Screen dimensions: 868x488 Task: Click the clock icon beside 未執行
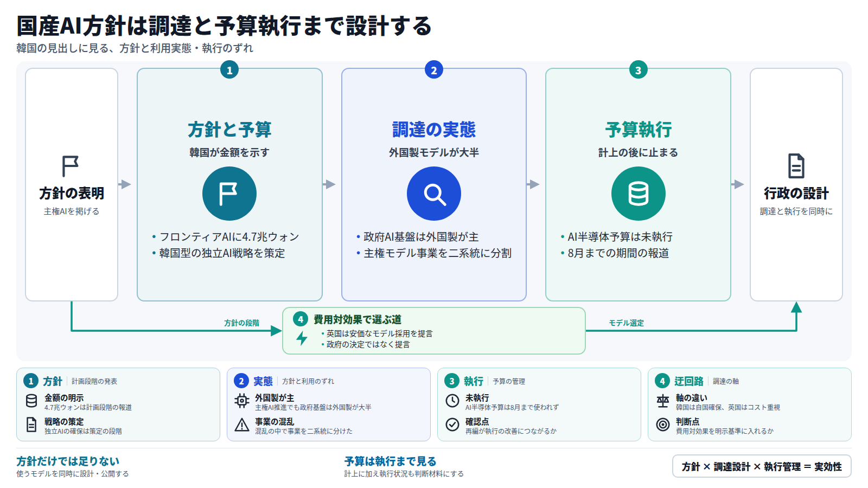click(452, 401)
